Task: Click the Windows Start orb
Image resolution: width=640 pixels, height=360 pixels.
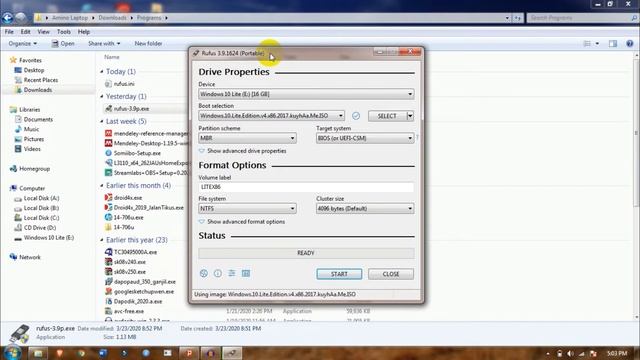Action: pyautogui.click(x=12, y=353)
